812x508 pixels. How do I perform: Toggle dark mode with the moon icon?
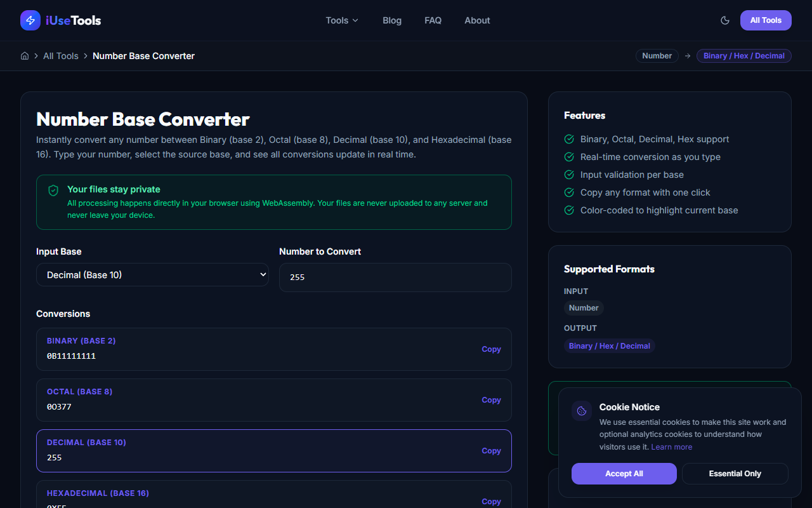pos(724,20)
